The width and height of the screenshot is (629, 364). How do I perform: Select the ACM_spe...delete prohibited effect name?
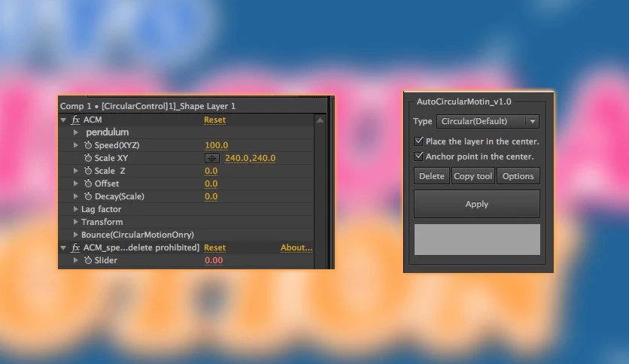[x=141, y=247]
